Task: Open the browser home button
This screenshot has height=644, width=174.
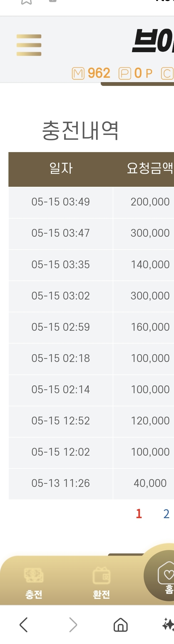Action: [120, 625]
